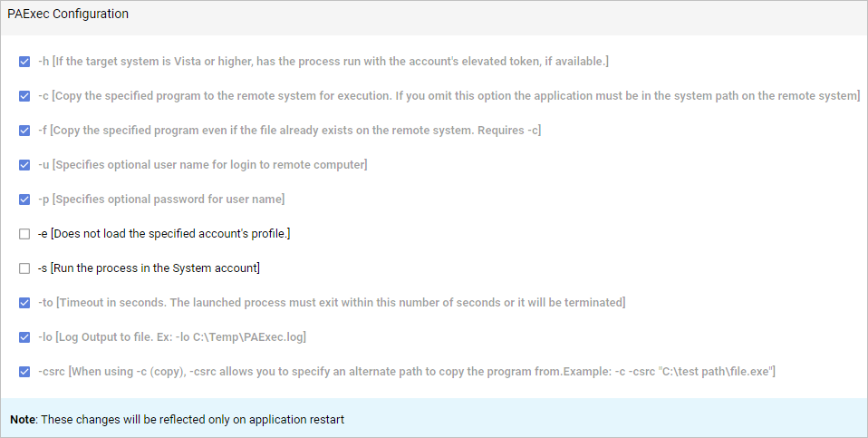Uncheck the -u user name checkbox
Image resolution: width=868 pixels, height=438 pixels.
pos(24,165)
